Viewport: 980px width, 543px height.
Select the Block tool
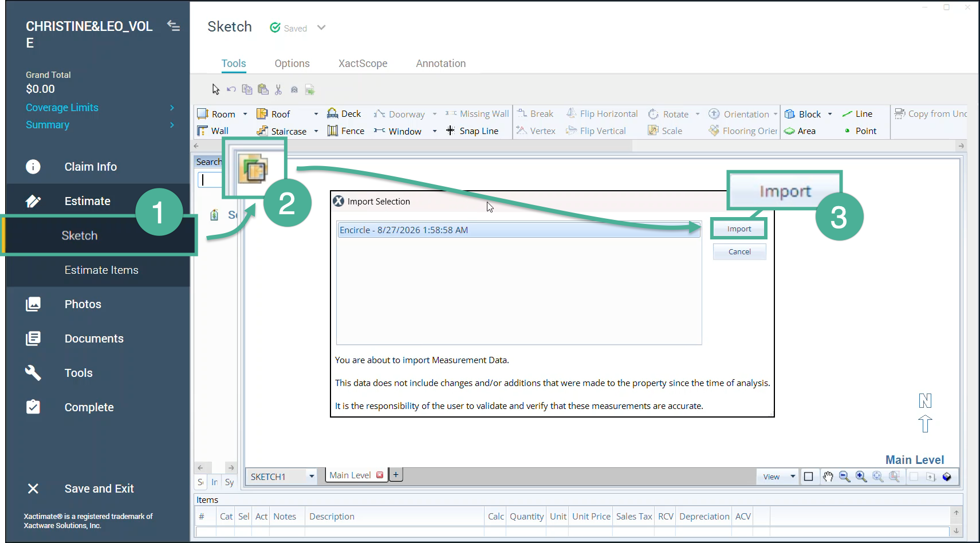point(803,114)
